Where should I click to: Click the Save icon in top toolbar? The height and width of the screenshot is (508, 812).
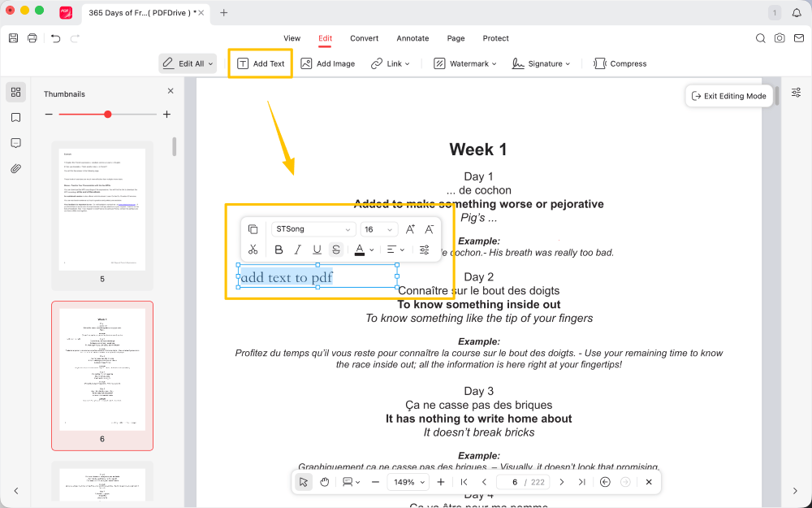coord(13,38)
